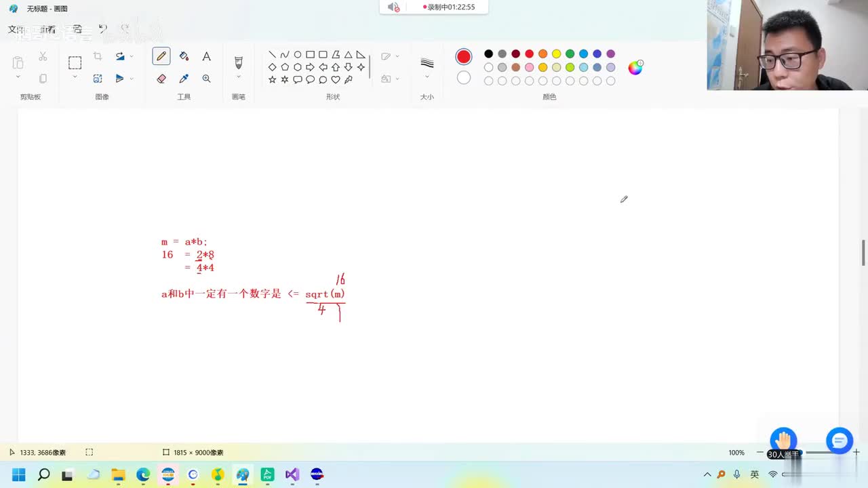Select the oval shape
868x488 pixels.
coord(297,55)
